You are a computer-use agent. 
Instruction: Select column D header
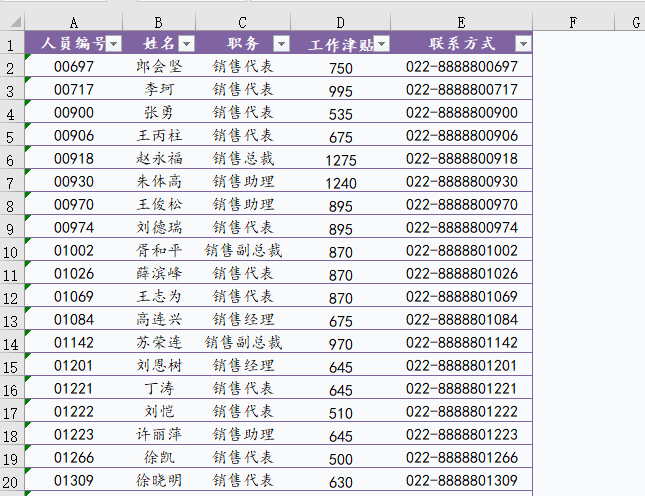(340, 21)
